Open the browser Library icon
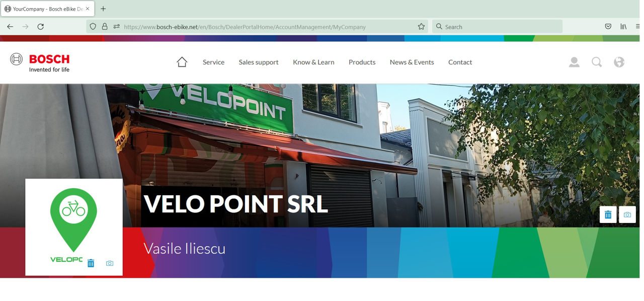The height and width of the screenshot is (301, 644). 623,27
